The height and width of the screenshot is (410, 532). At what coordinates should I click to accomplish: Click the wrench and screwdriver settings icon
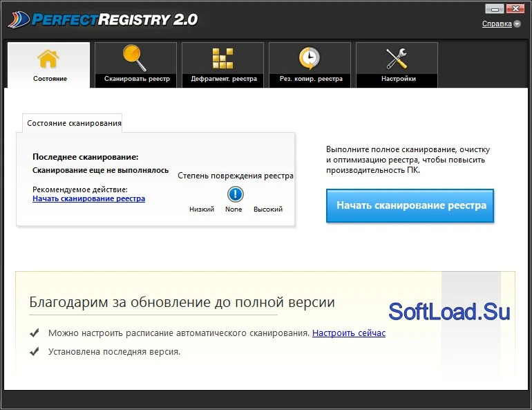(x=397, y=58)
